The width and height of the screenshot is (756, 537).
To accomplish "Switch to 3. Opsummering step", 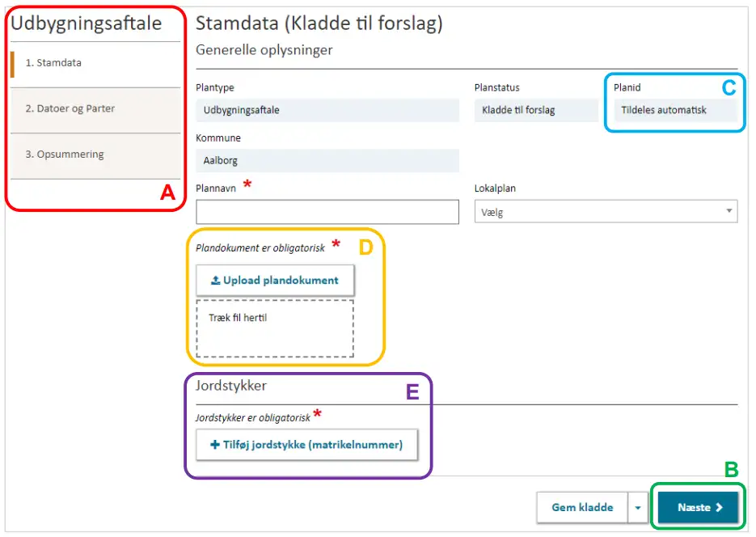I will 65,154.
